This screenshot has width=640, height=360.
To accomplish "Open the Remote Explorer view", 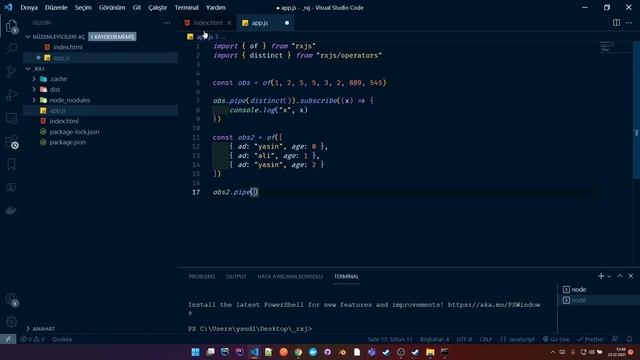I will click(x=11, y=118).
